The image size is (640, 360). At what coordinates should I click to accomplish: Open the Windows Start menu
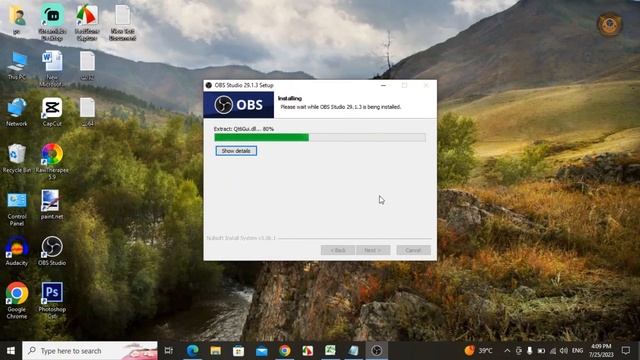[11, 351]
